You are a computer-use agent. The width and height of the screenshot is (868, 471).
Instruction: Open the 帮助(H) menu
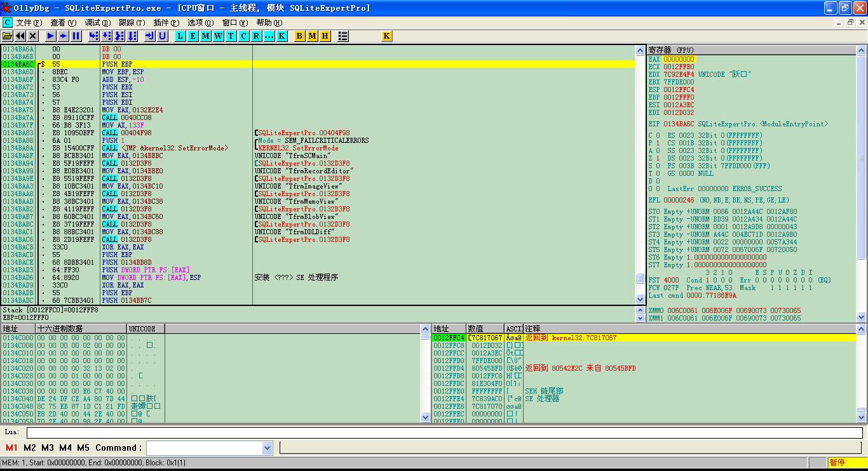[x=269, y=22]
